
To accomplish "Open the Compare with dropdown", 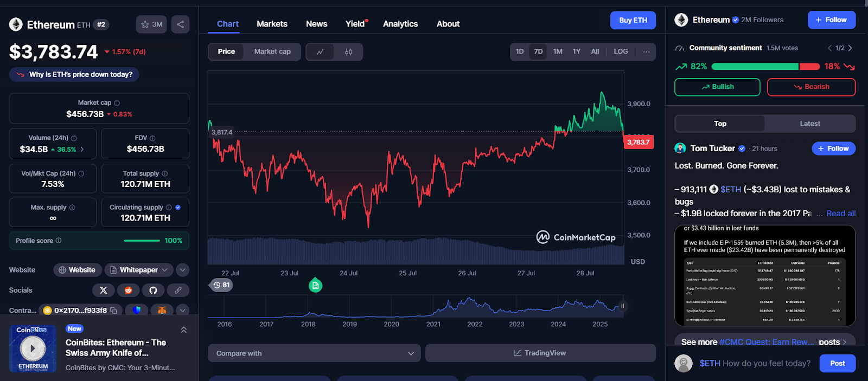I will tap(314, 353).
